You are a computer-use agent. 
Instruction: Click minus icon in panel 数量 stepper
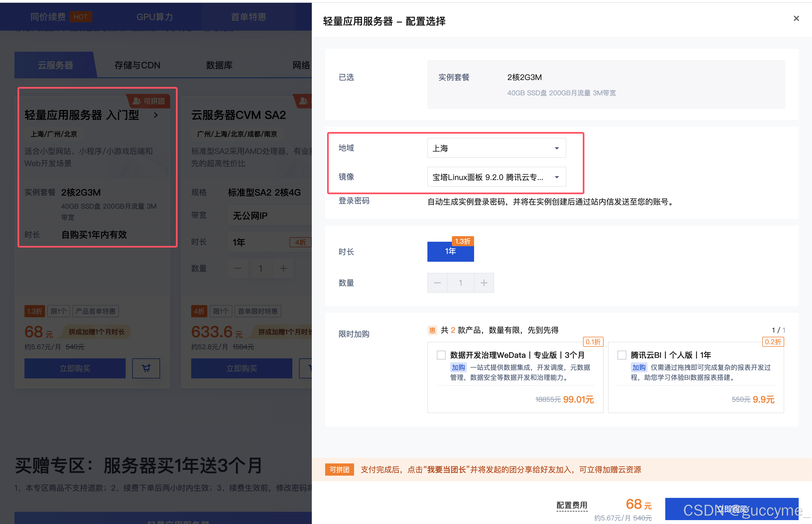437,283
